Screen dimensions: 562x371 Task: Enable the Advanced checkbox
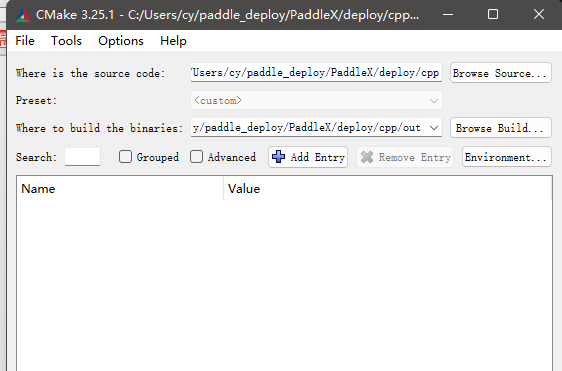pyautogui.click(x=196, y=157)
